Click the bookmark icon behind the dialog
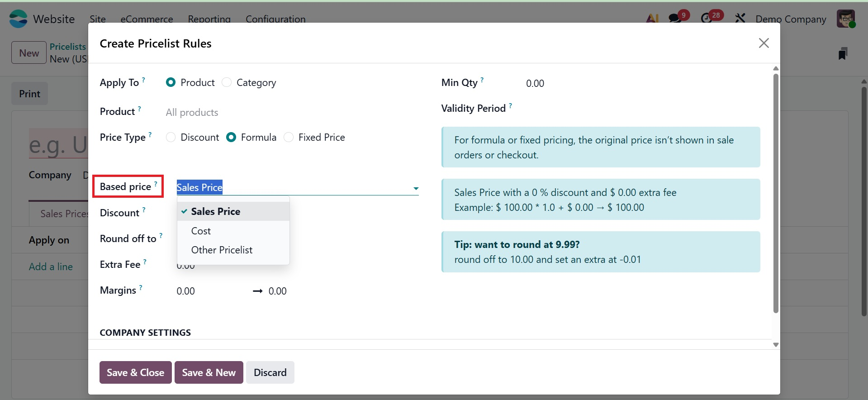This screenshot has width=868, height=400. (x=843, y=53)
